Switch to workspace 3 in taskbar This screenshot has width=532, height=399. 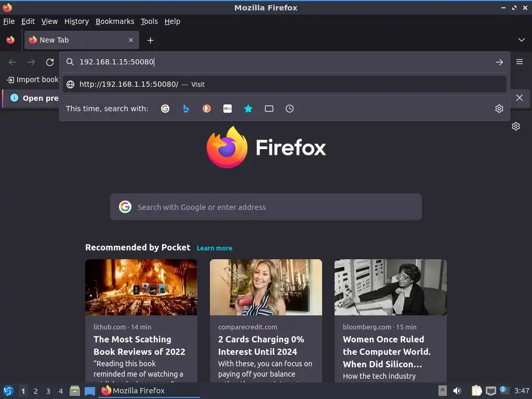click(48, 391)
